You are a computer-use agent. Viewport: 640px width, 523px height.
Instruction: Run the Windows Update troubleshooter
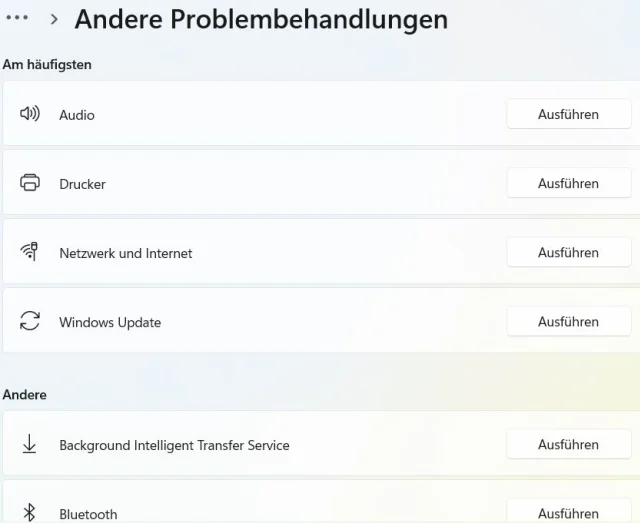[x=568, y=322]
